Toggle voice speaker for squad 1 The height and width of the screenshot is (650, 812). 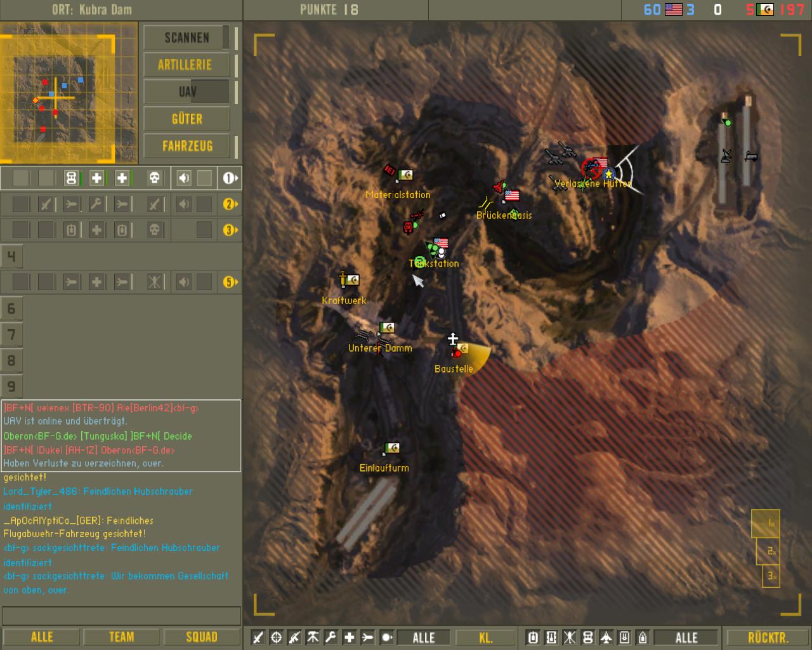[183, 178]
